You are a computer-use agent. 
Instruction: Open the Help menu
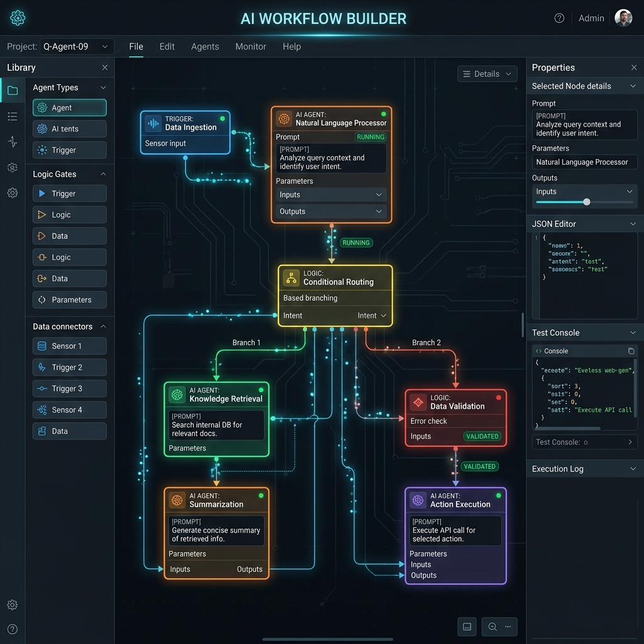[292, 47]
